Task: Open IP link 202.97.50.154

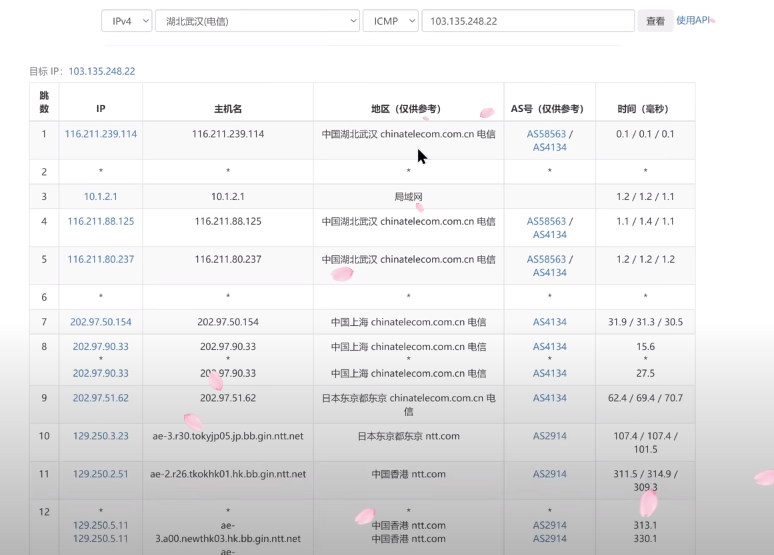Action: coord(101,322)
